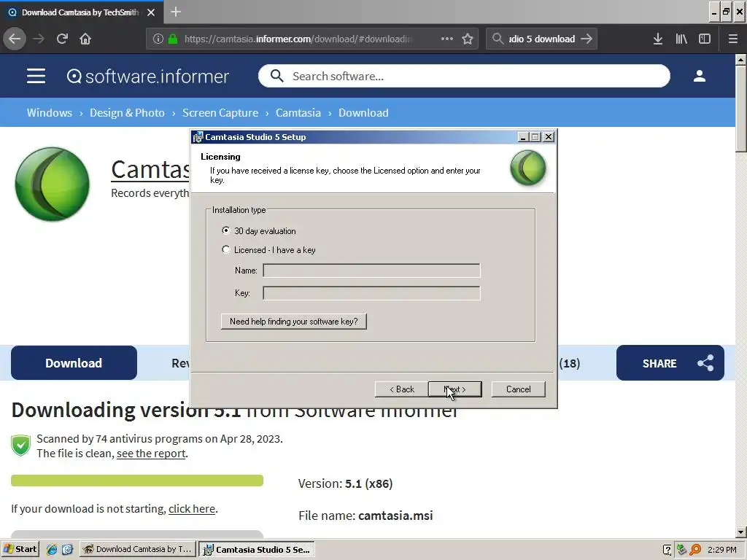Click the green download progress bar

(x=137, y=481)
